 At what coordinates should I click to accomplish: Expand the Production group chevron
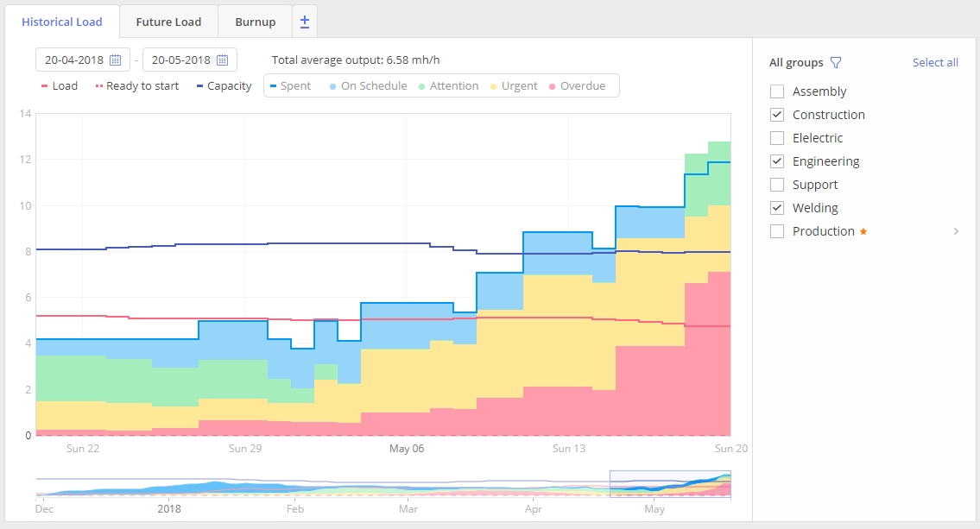[x=956, y=231]
